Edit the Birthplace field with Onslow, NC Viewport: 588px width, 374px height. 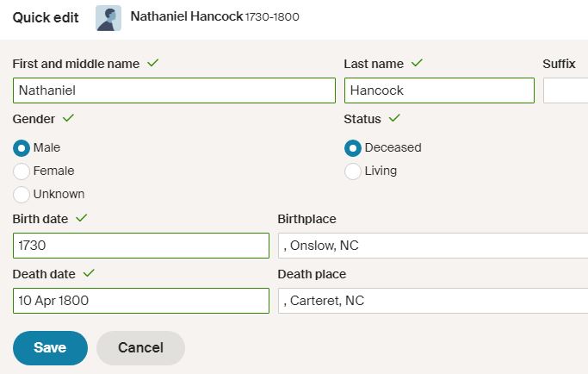[x=432, y=246]
